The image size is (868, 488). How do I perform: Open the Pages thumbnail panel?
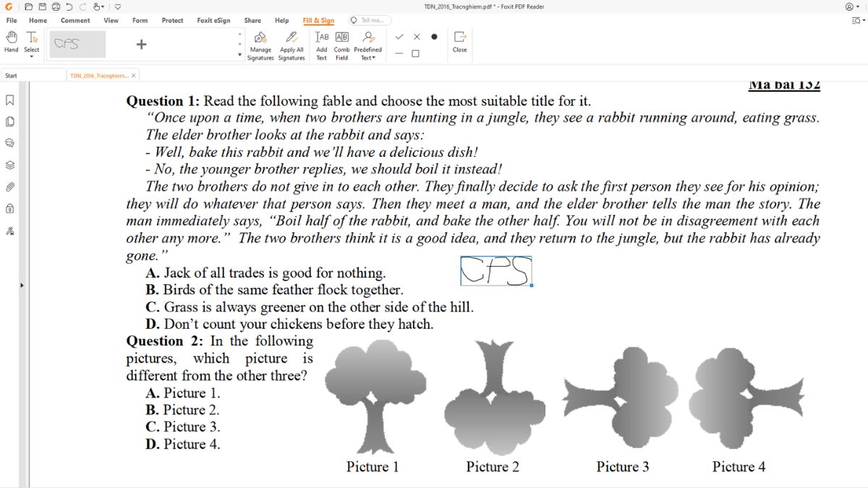point(10,121)
